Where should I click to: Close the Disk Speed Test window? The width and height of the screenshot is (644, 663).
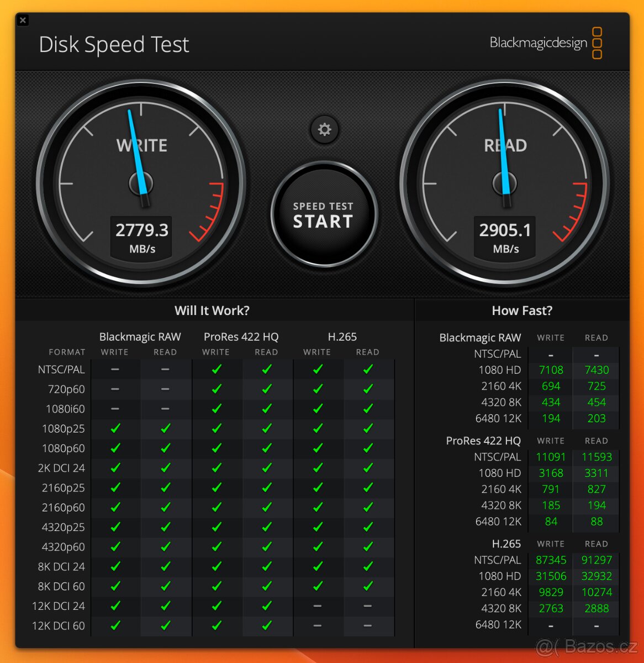click(23, 20)
